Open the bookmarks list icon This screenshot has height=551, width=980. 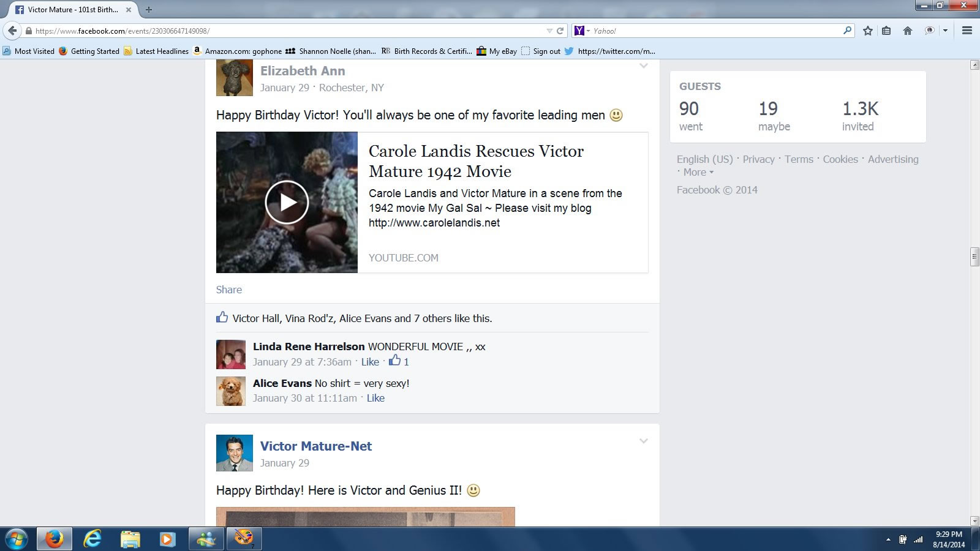click(x=886, y=31)
